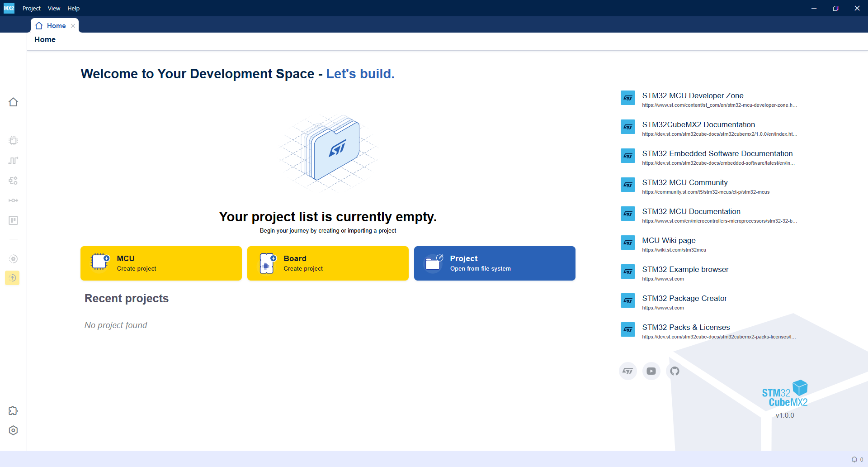Close the Home tab

73,26
